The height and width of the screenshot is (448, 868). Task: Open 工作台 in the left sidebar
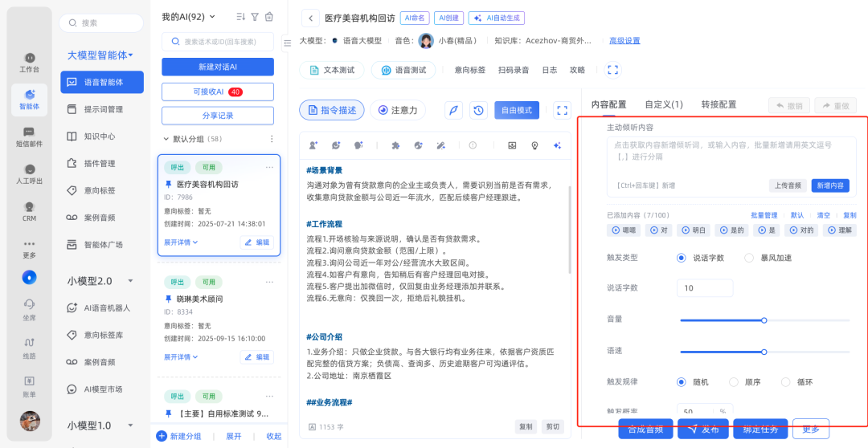pyautogui.click(x=30, y=63)
